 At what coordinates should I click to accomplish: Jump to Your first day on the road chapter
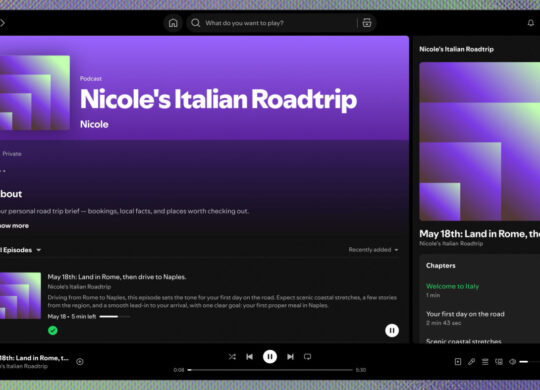(465, 314)
